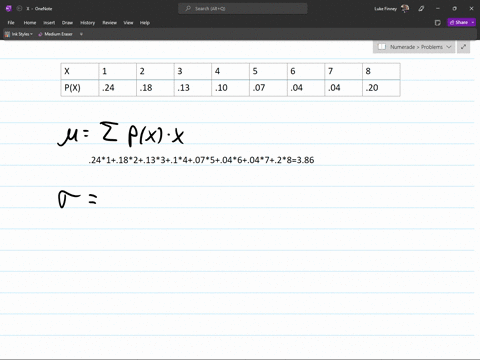
Task: Click the table cell with value 5
Action: coord(268,71)
